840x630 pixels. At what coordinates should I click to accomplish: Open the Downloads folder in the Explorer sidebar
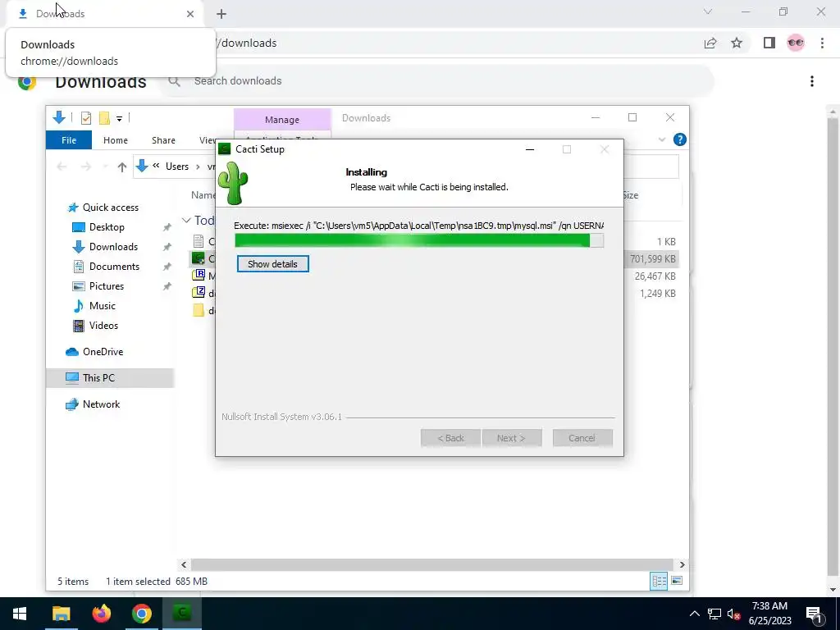[113, 247]
